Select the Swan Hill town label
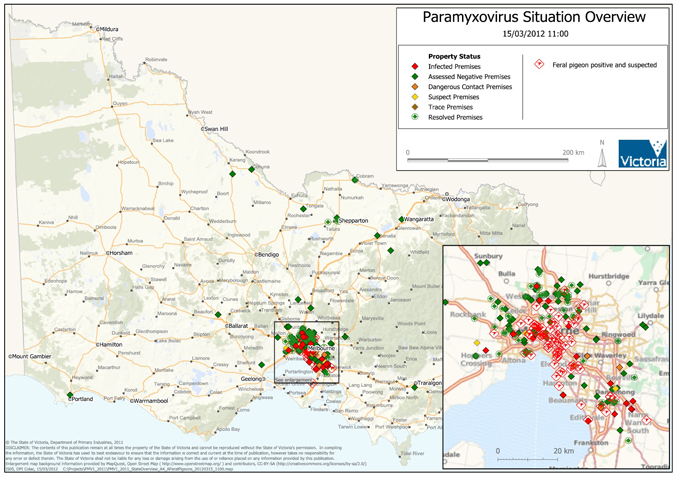 pos(216,130)
